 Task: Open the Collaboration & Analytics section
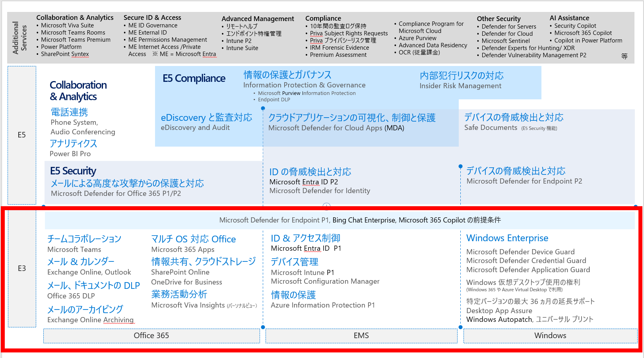78,91
